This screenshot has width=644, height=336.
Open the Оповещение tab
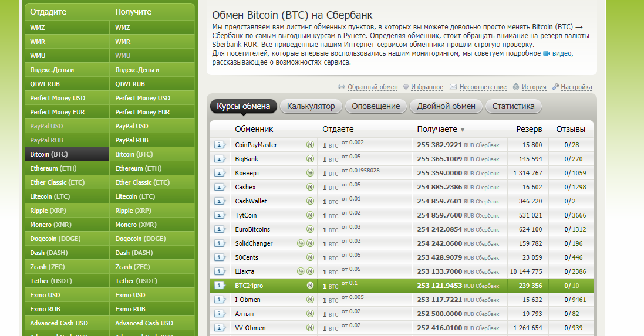(x=376, y=106)
